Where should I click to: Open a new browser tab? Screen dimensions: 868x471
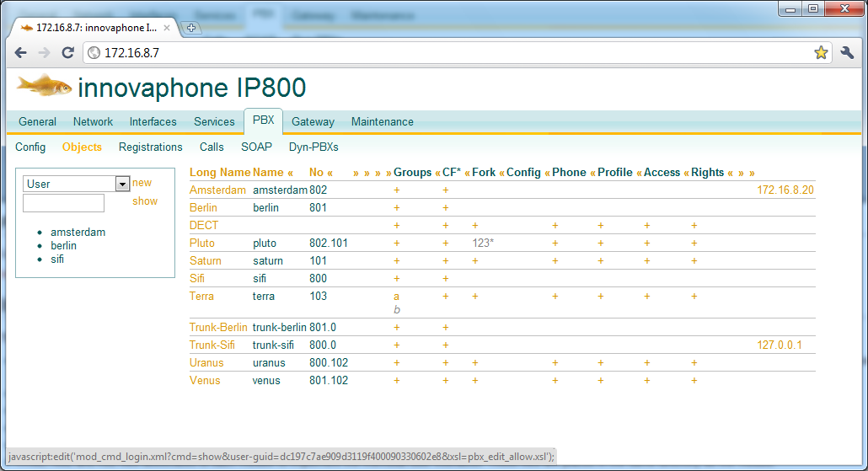click(x=191, y=28)
